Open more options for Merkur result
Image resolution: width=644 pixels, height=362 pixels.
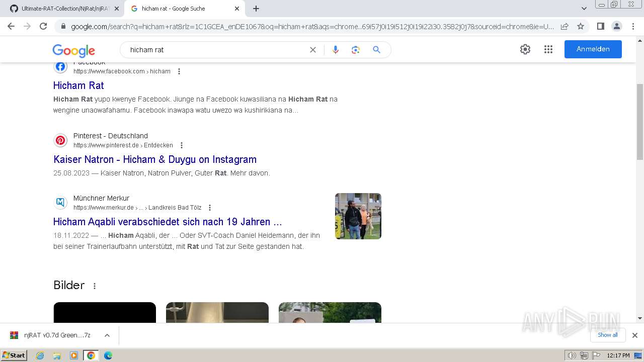[x=210, y=208]
